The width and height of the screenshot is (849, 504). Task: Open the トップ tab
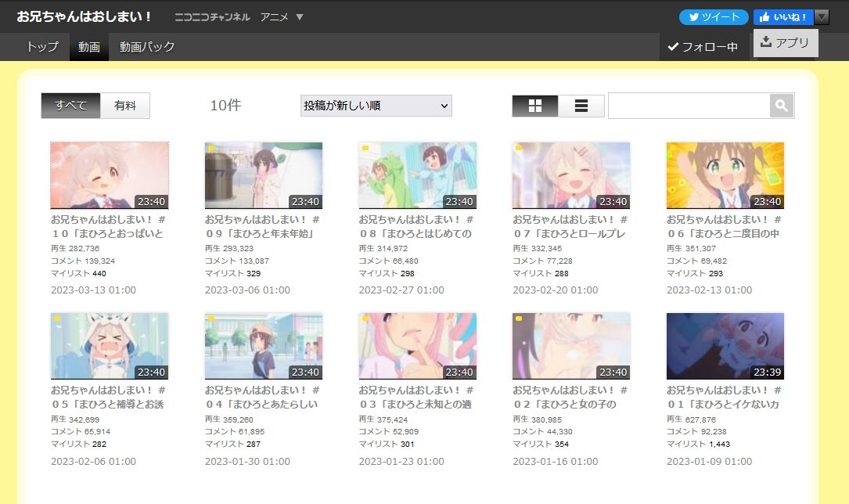42,47
